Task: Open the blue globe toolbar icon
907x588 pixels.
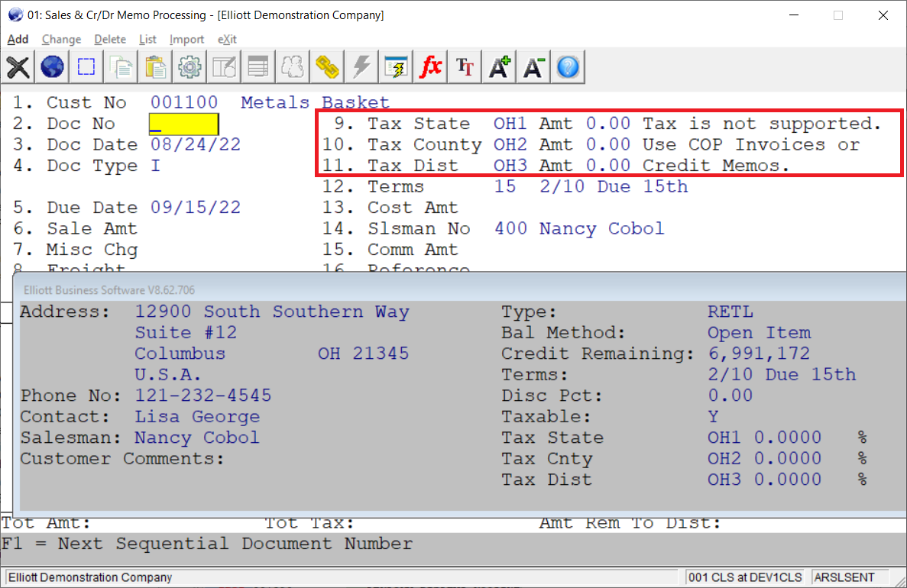Action: [x=52, y=67]
